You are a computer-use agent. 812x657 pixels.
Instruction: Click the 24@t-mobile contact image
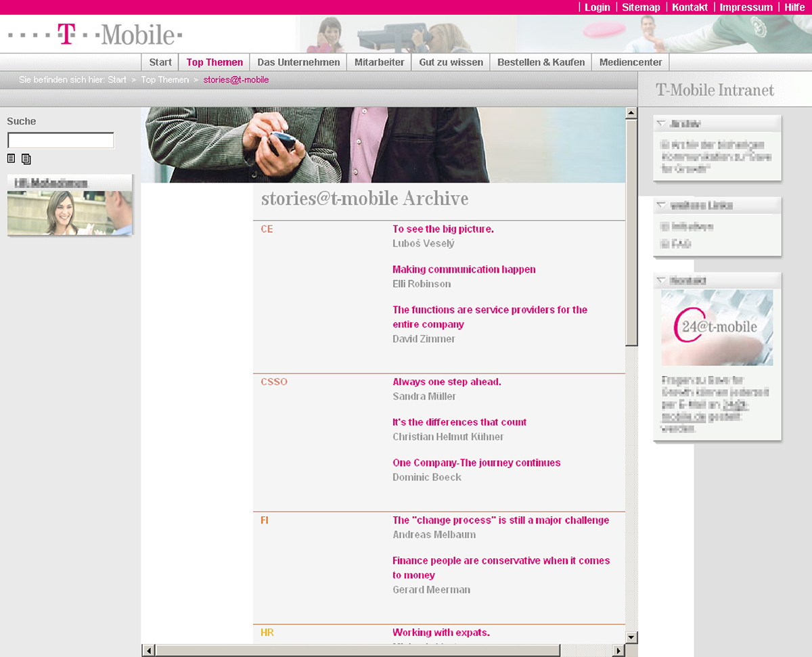tap(717, 327)
